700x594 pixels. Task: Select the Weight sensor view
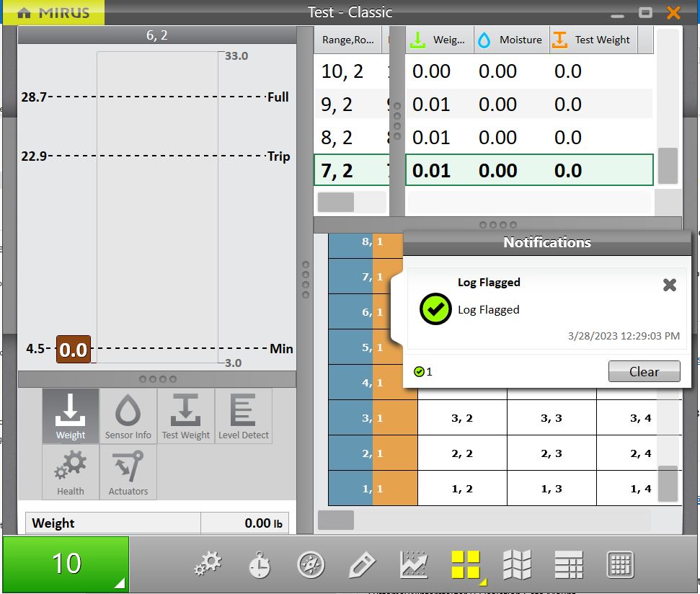click(71, 416)
